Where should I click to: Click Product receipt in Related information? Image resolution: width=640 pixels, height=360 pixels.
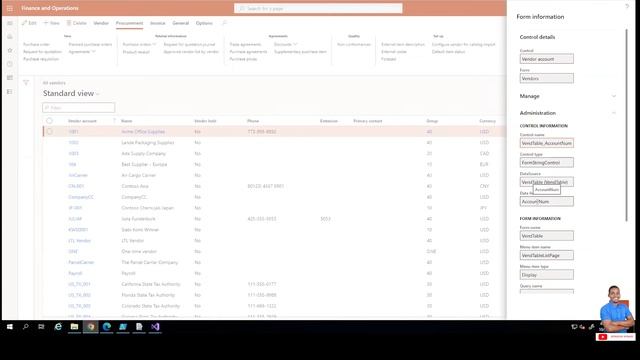[136, 52]
